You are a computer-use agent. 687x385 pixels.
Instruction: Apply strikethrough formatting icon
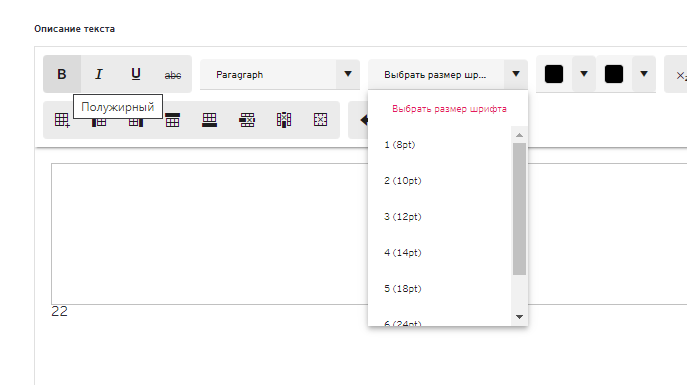coord(173,74)
